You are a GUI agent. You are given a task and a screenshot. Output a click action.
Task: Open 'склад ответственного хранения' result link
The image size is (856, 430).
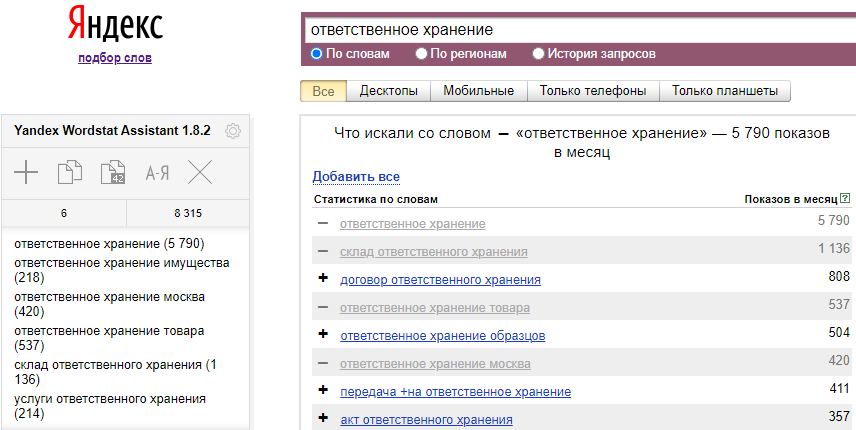tap(433, 252)
